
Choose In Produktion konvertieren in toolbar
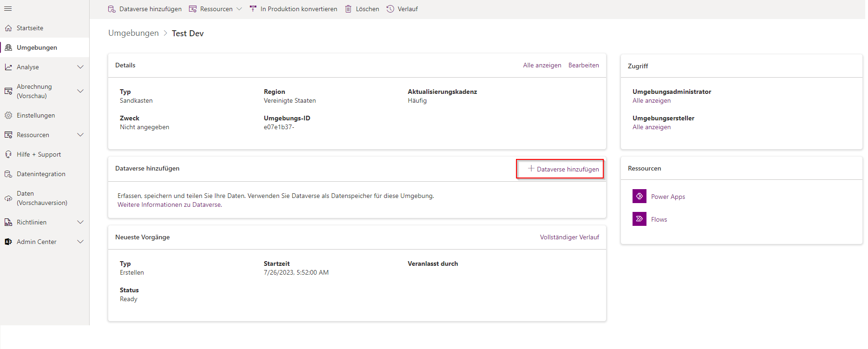point(298,9)
